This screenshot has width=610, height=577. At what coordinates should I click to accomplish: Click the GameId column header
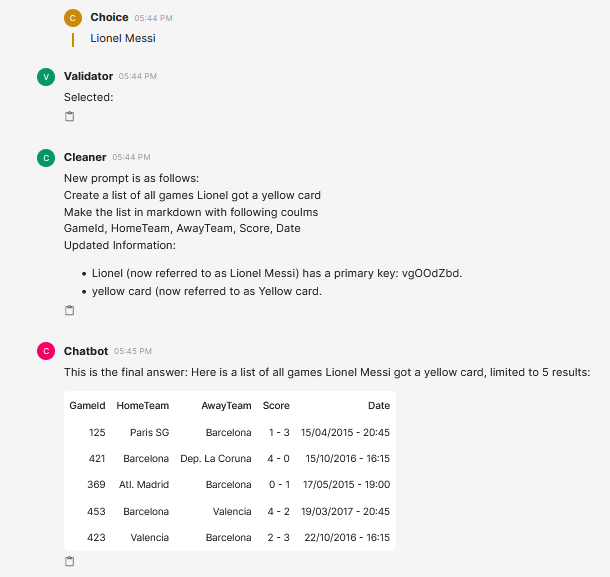click(x=87, y=405)
